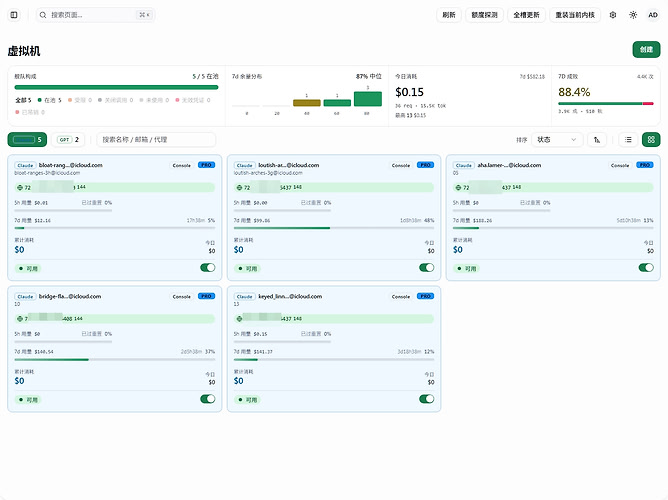Switch off the aha.lamer account toggle

pos(646,267)
